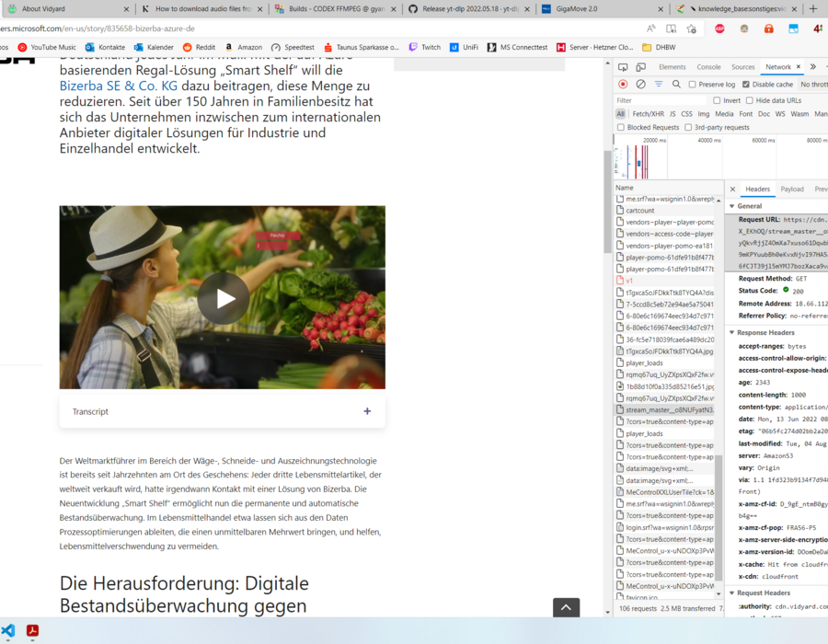Viewport: 828px width, 644px height.
Task: Clear the network log
Action: click(x=640, y=84)
